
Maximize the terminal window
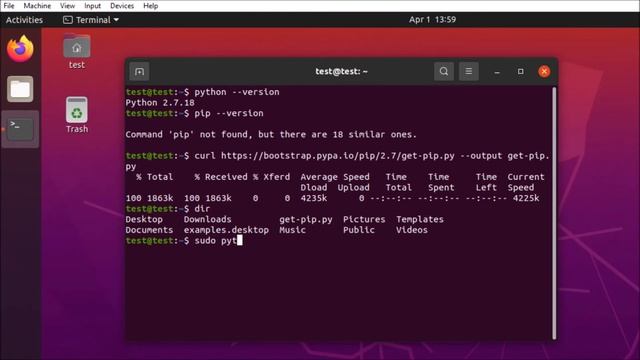520,71
